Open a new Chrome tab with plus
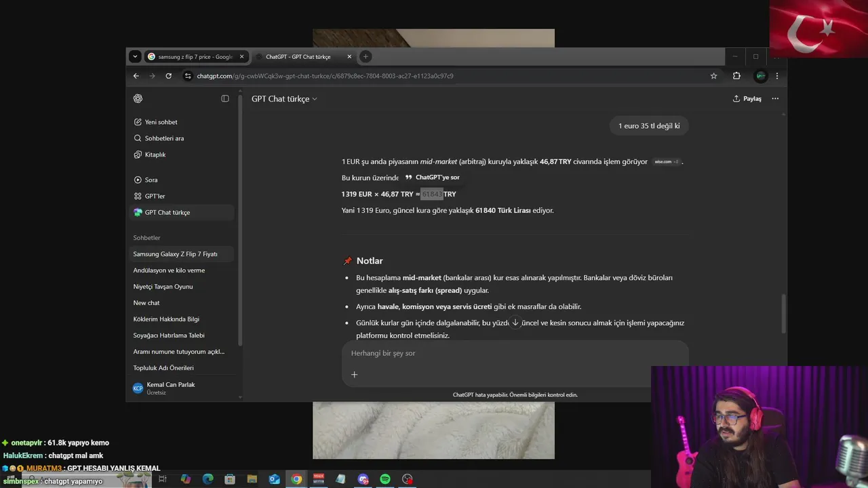868x488 pixels. point(366,56)
